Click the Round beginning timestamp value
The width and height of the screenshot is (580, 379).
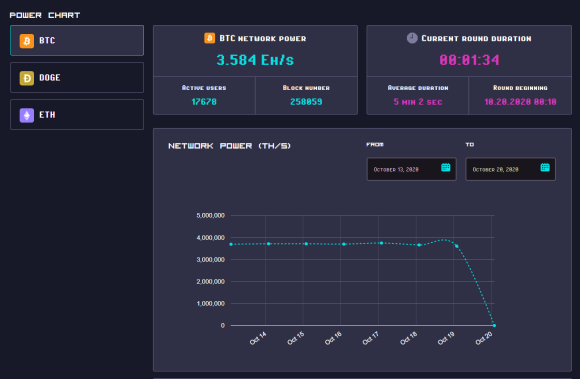click(520, 102)
